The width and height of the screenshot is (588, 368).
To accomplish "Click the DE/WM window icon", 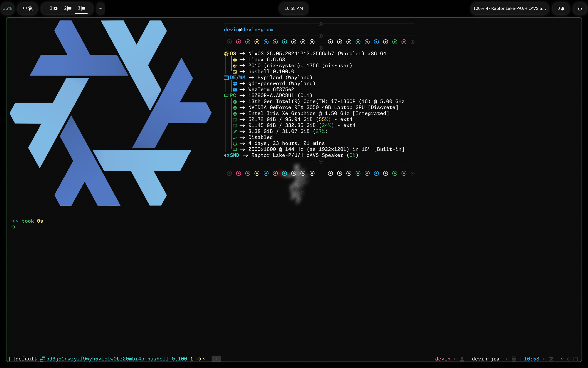I will [x=226, y=78].
